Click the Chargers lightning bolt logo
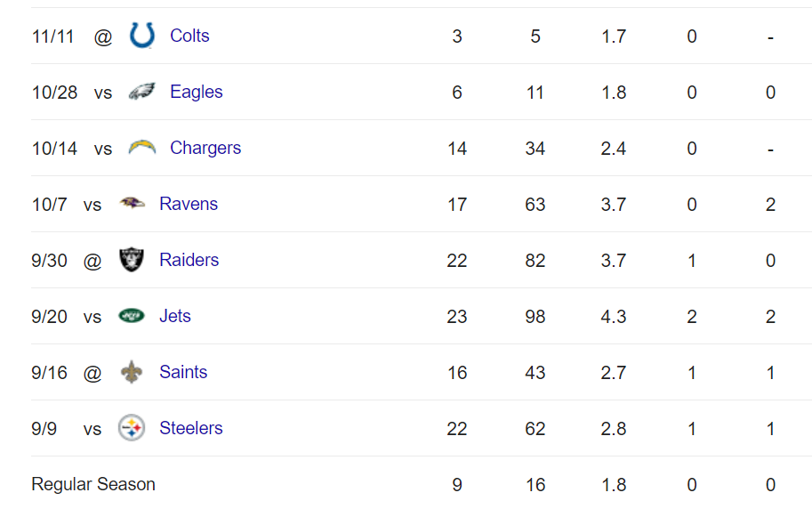812x517 pixels. point(142,148)
